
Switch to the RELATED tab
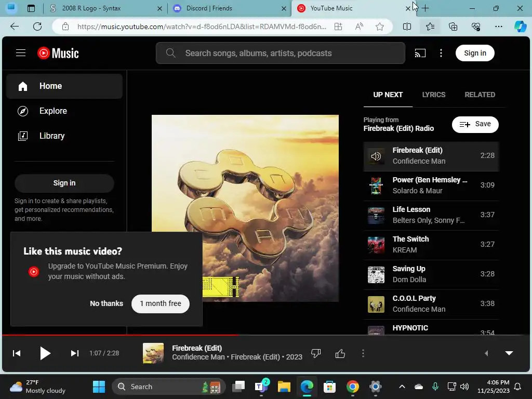(480, 95)
